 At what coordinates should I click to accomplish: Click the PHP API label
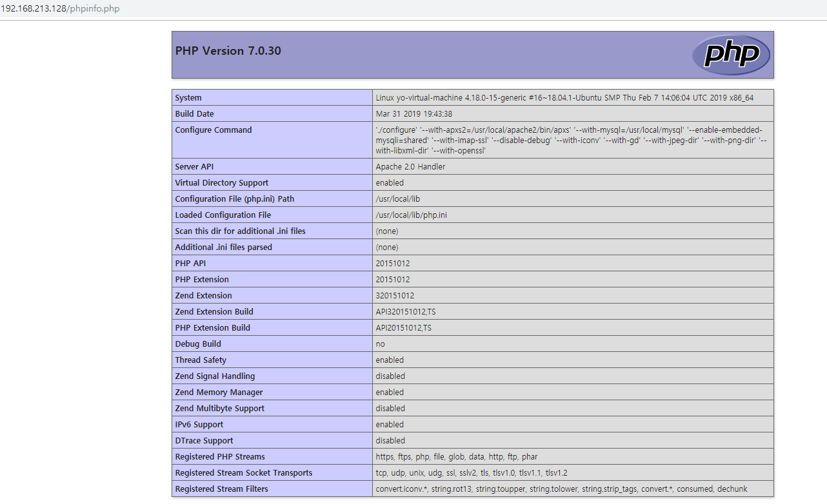coord(191,264)
